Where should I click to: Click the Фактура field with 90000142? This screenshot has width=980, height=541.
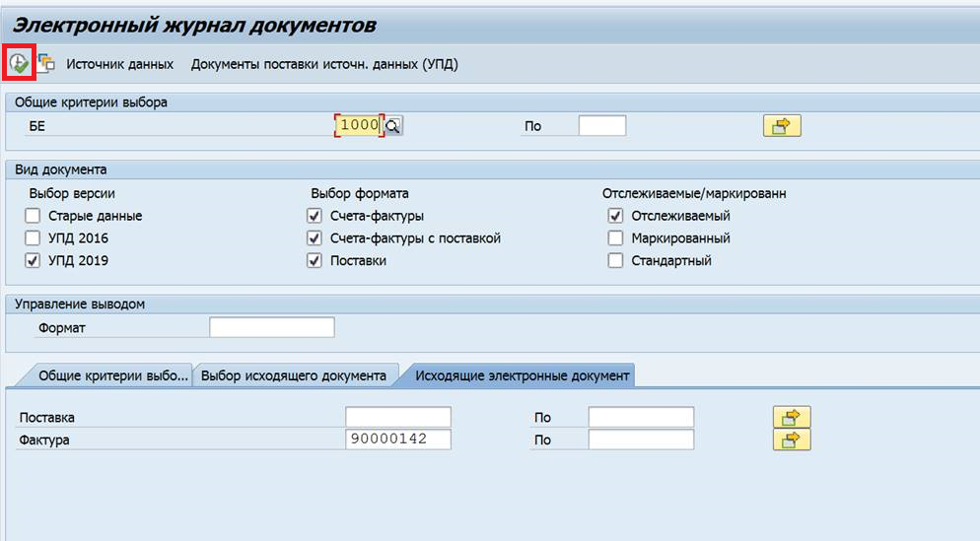tap(397, 440)
